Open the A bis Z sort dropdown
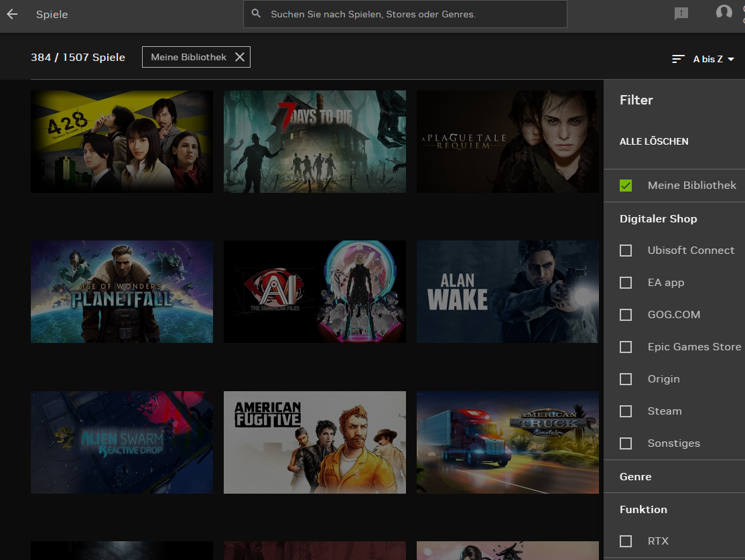Viewport: 745px width, 560px height. coord(713,59)
